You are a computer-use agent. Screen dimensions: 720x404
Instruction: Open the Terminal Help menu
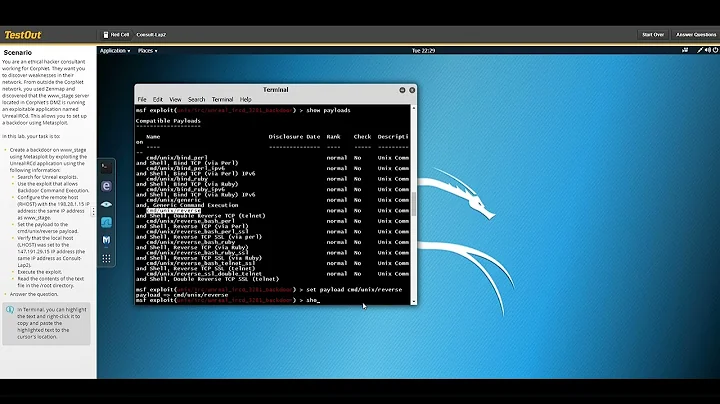246,100
